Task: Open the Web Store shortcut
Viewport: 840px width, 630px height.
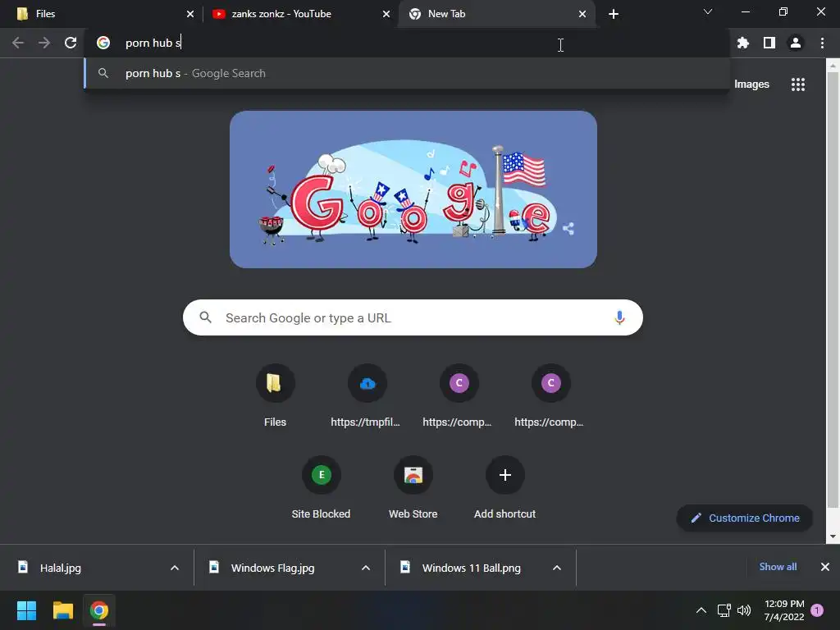Action: pos(413,487)
